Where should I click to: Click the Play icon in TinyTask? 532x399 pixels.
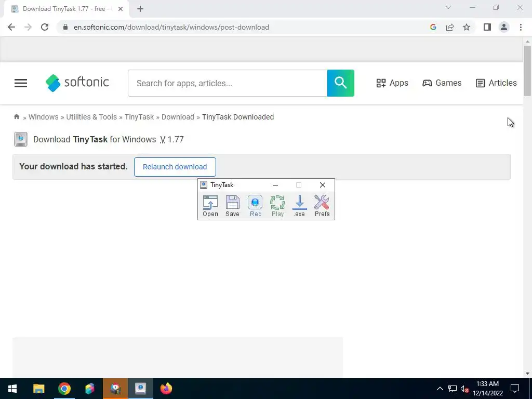(x=277, y=206)
